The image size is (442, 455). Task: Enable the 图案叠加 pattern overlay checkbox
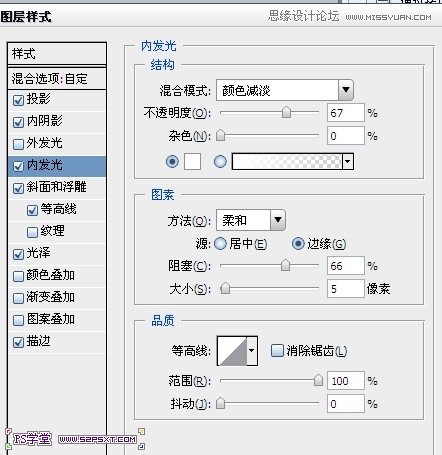[x=18, y=320]
